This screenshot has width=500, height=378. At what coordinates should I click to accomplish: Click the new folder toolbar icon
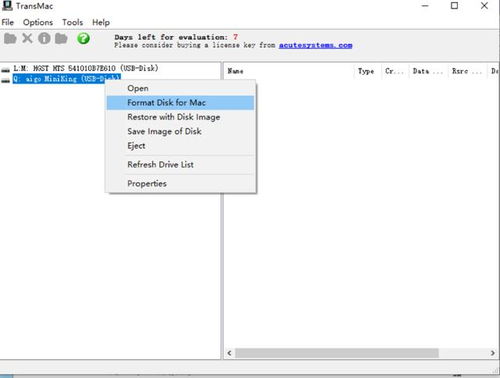[x=61, y=39]
